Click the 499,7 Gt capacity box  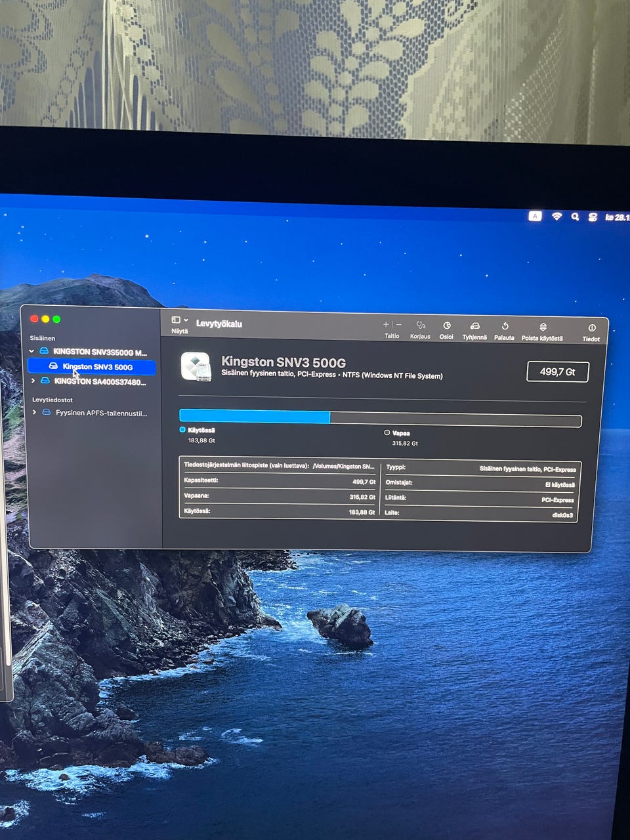(558, 371)
